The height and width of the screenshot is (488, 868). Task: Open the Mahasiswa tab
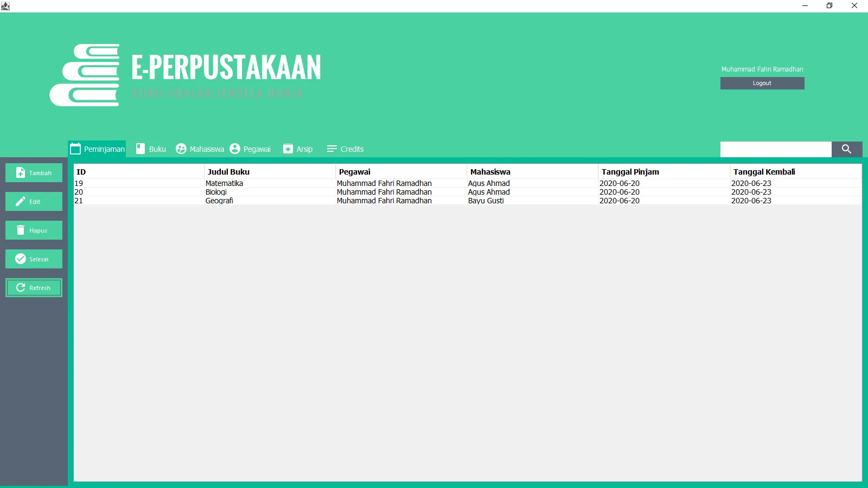[x=206, y=149]
